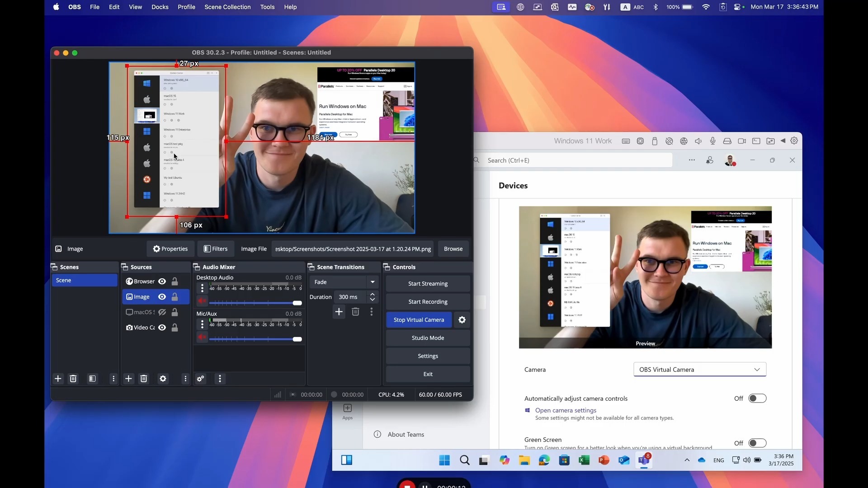Open File Explorer in Windows taskbar
The height and width of the screenshot is (488, 868).
(x=524, y=460)
